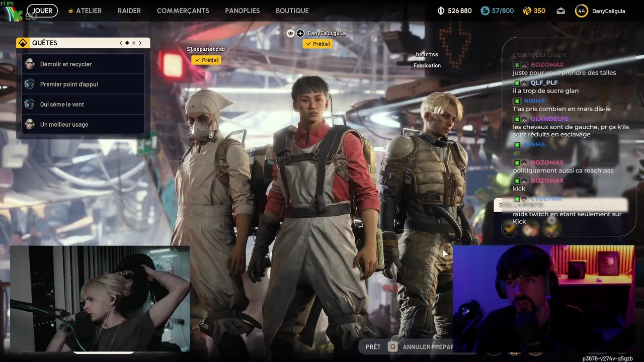Open the JOUER tab
644x362 pixels.
42,11
